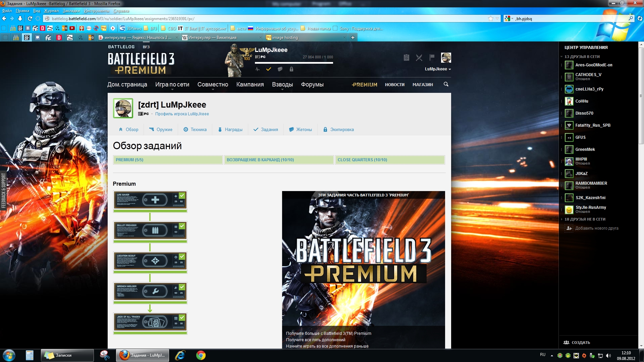Image resolution: width=644 pixels, height=362 pixels.
Task: Click the heartbeat stats icon under name
Action: 257,69
